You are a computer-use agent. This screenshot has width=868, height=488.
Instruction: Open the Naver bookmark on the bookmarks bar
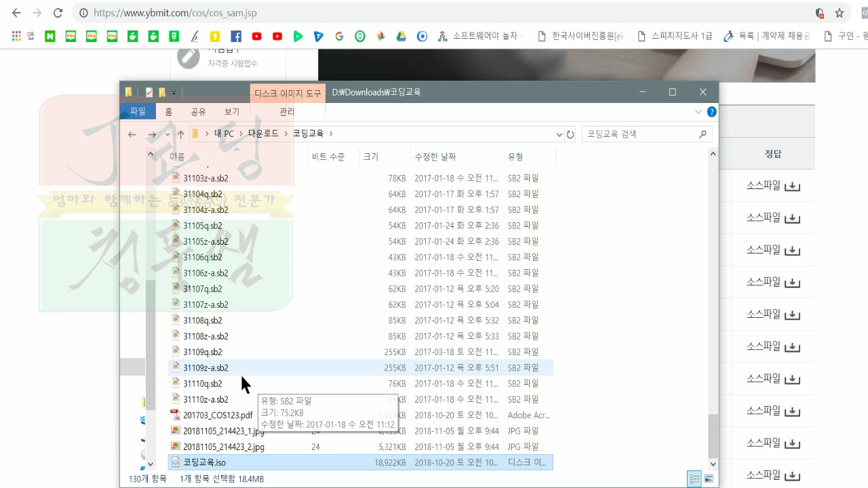50,36
